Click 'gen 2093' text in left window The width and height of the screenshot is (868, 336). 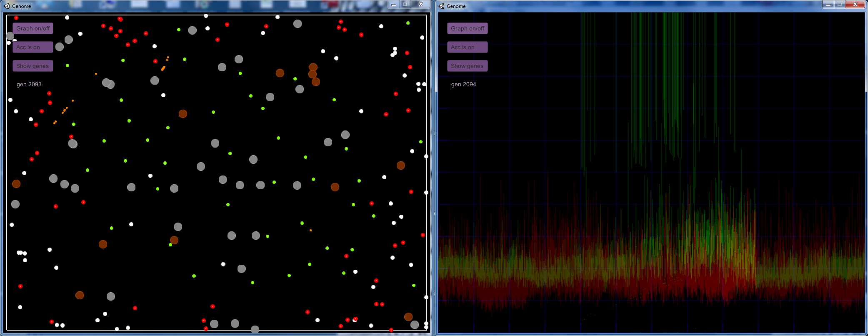pos(29,84)
